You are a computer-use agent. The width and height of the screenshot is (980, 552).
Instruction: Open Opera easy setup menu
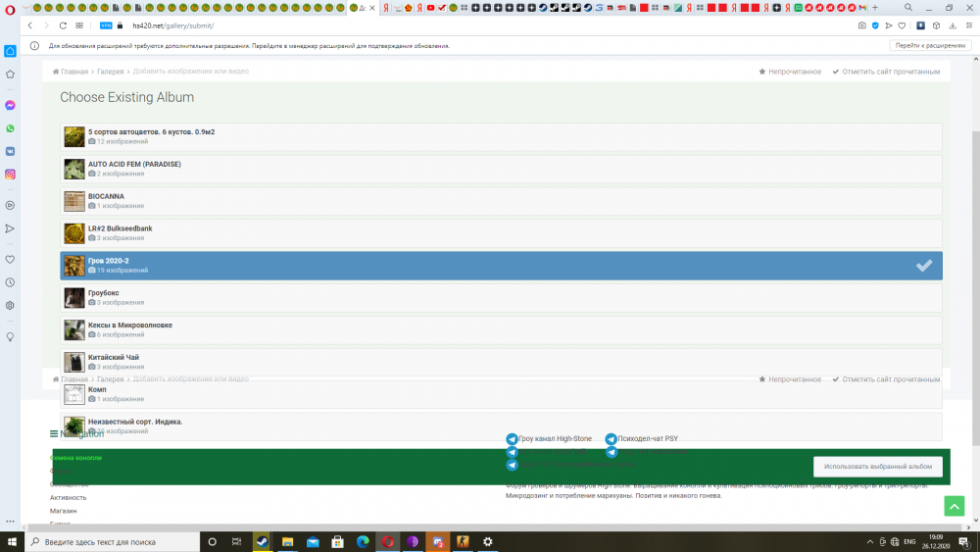pyautogui.click(x=969, y=25)
